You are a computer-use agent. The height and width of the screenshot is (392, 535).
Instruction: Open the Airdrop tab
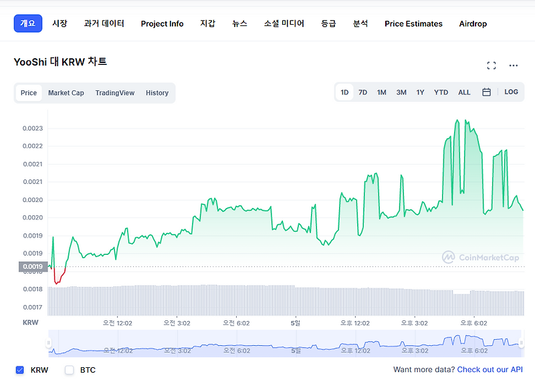473,23
